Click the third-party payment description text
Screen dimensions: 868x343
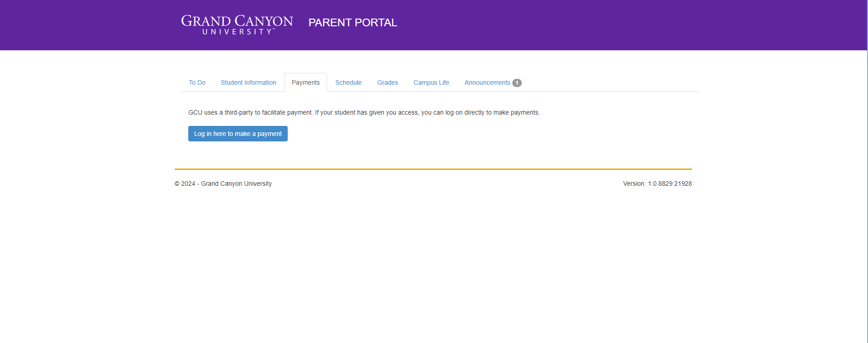tap(364, 112)
